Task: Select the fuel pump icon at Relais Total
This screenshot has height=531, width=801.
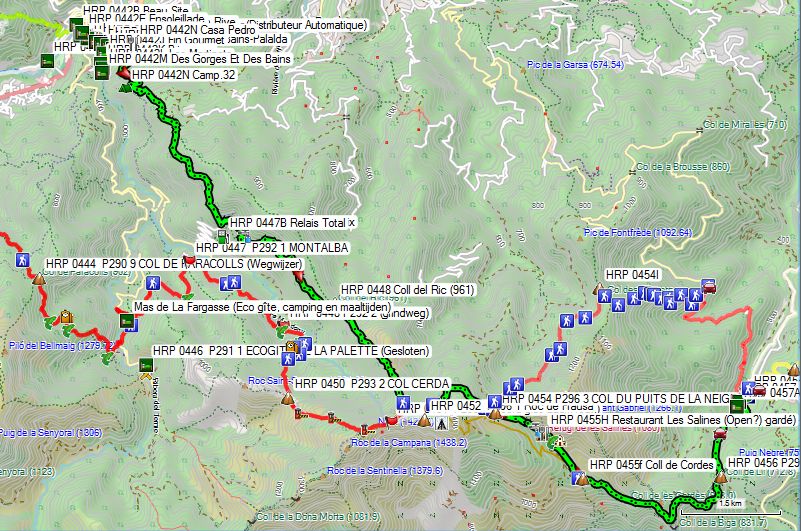Action: click(x=221, y=236)
